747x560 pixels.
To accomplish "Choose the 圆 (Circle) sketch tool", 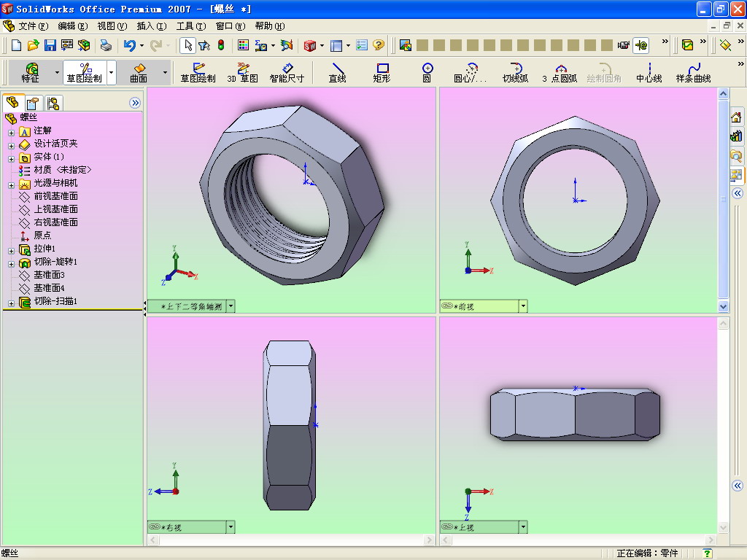I will tap(427, 72).
